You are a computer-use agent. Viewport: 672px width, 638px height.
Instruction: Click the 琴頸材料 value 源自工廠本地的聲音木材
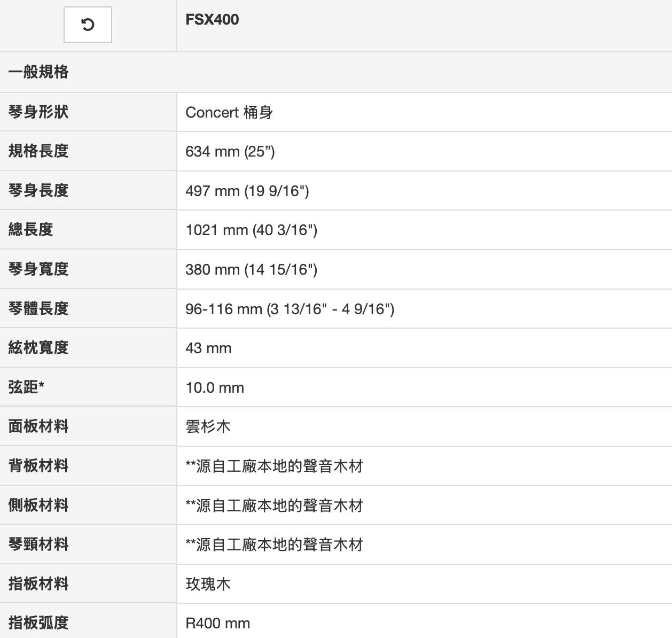point(275,545)
